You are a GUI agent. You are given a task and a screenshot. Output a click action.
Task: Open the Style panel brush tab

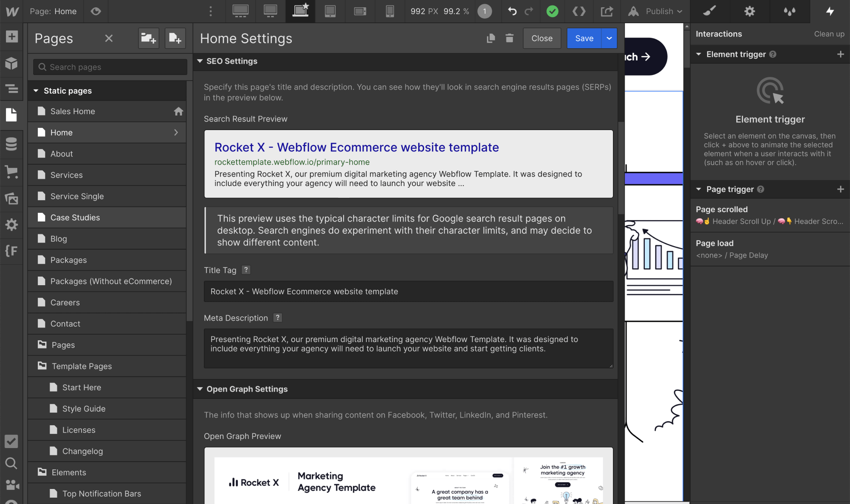click(710, 11)
